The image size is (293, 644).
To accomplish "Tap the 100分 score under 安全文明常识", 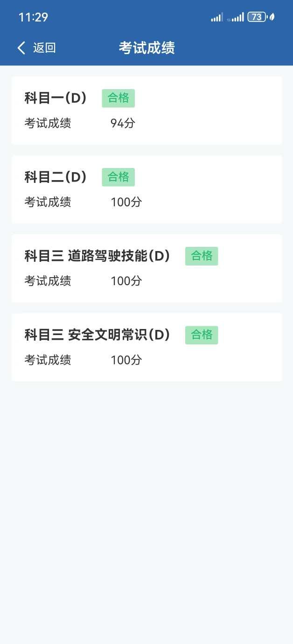I will click(126, 360).
